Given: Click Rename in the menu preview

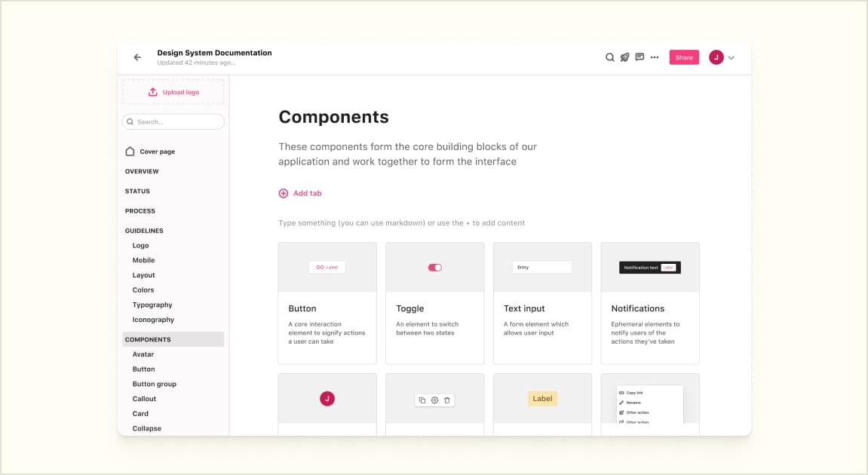Looking at the screenshot, I should [633, 403].
